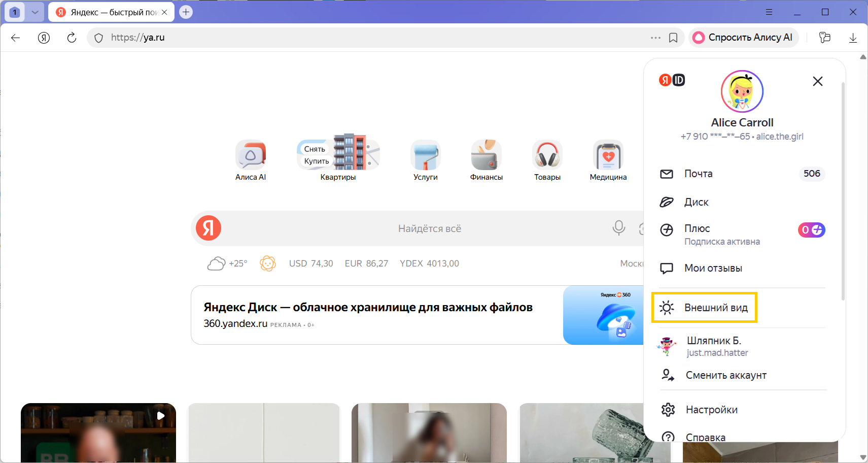Open the browser hamburger menu in title bar
868x463 pixels.
coord(769,12)
